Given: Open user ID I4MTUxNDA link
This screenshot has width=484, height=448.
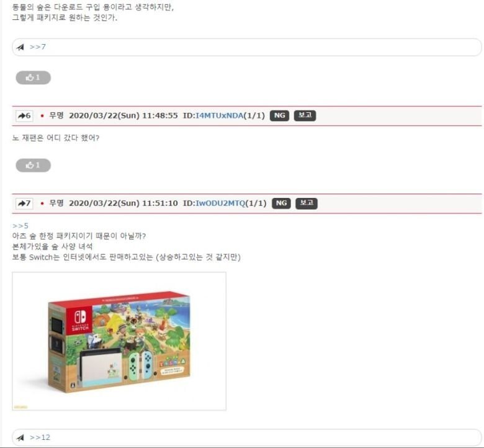Looking at the screenshot, I should pos(220,116).
